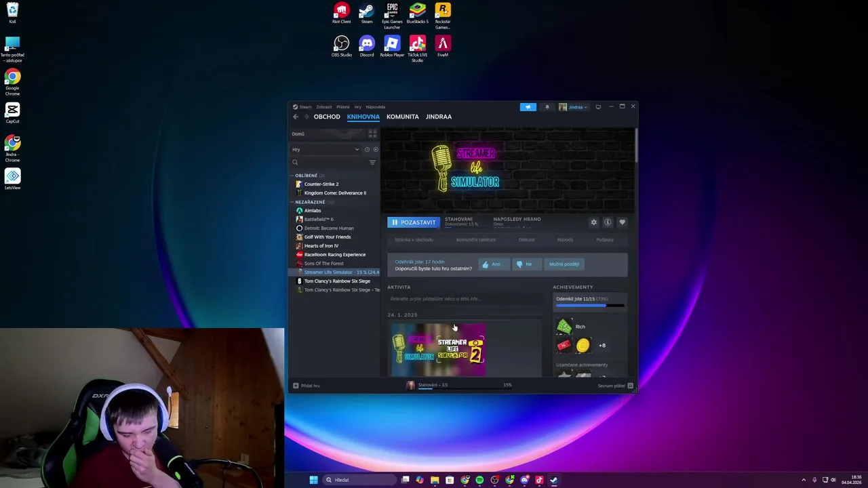Open Hry category dropdown
This screenshot has width=868, height=488.
[326, 149]
